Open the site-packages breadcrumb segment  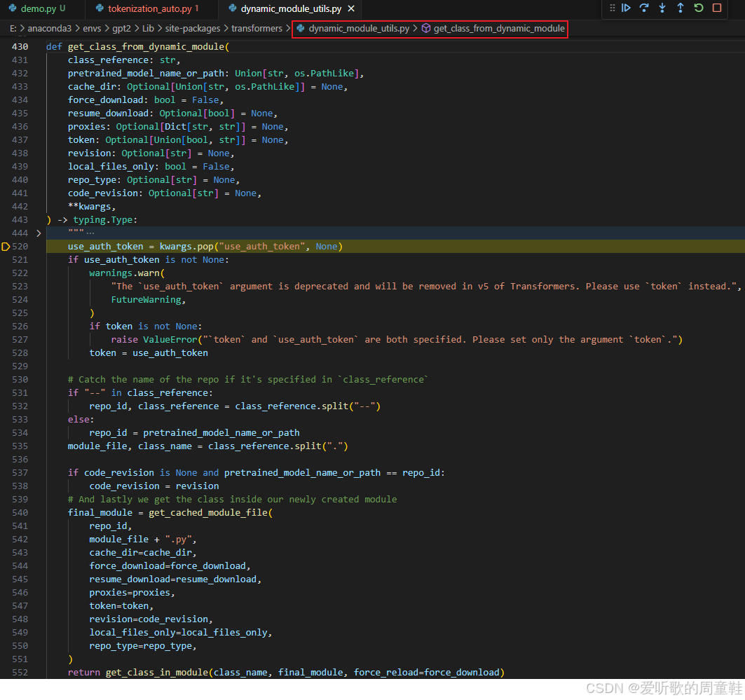click(193, 29)
